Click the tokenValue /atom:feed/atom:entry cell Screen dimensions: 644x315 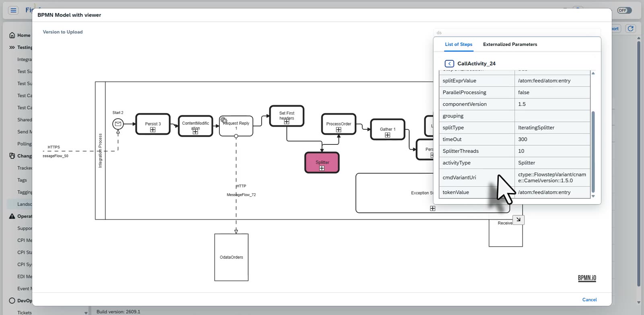[x=552, y=192]
